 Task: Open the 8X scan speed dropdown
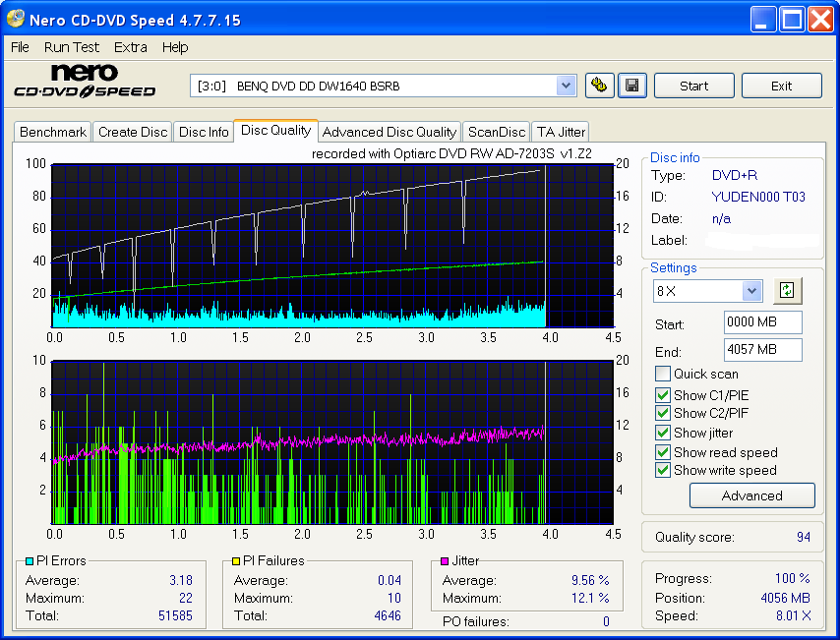[750, 290]
